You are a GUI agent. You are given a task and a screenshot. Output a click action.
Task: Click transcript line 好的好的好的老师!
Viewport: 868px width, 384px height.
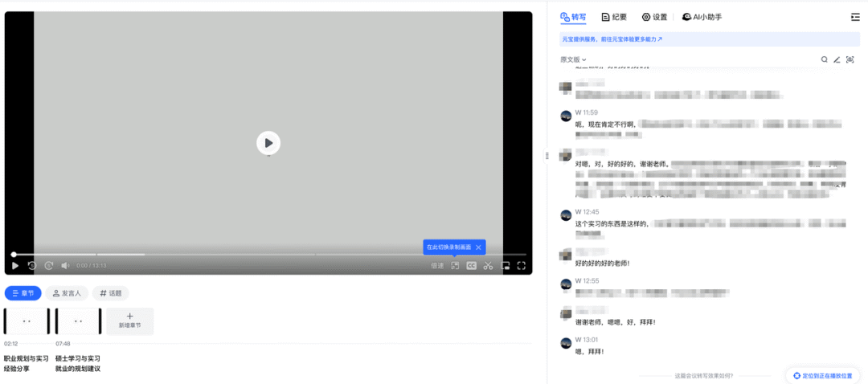click(x=603, y=263)
